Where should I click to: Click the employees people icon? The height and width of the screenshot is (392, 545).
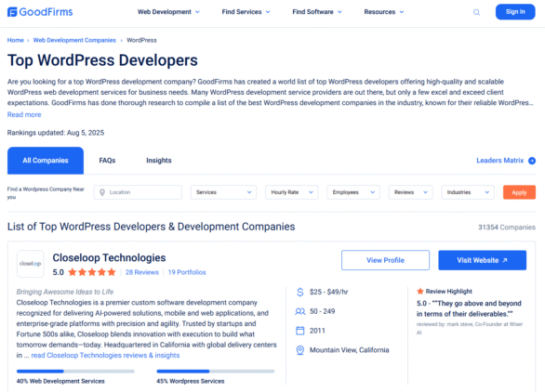pyautogui.click(x=300, y=311)
